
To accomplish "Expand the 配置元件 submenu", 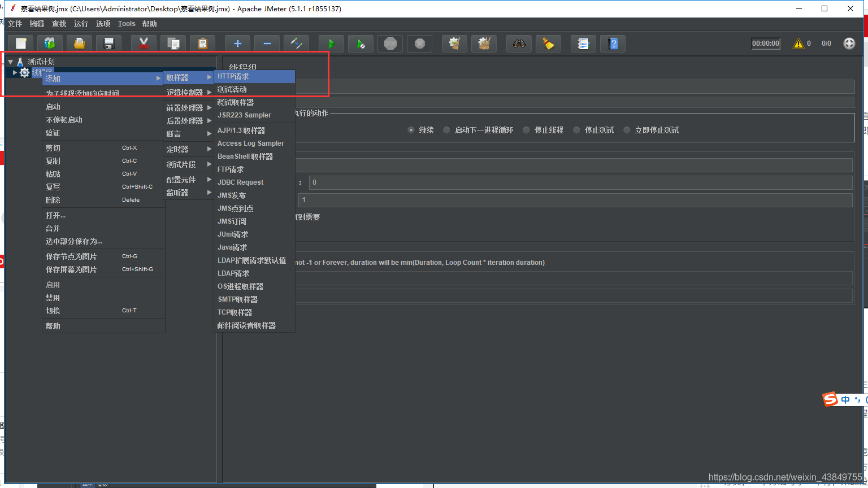I will click(x=189, y=180).
